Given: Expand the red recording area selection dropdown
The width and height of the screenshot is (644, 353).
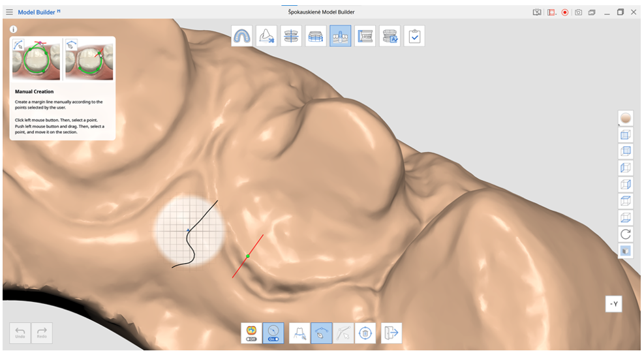Looking at the screenshot, I should (551, 12).
